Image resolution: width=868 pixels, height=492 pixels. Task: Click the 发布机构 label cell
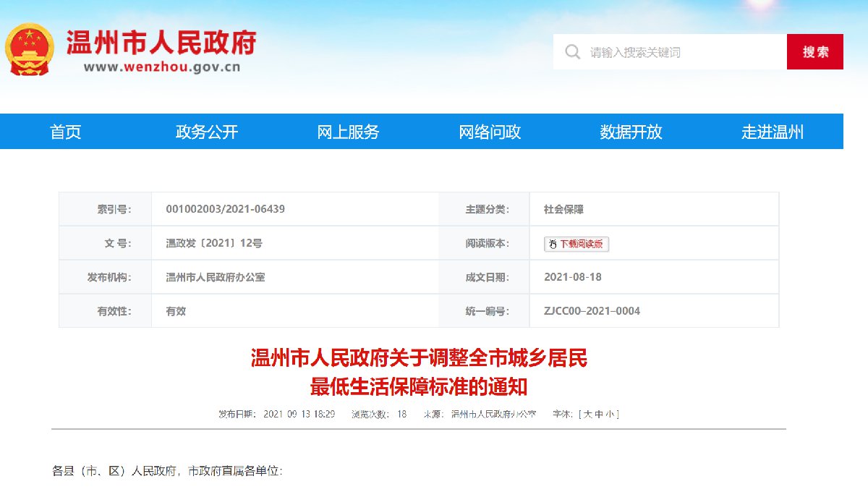point(105,277)
